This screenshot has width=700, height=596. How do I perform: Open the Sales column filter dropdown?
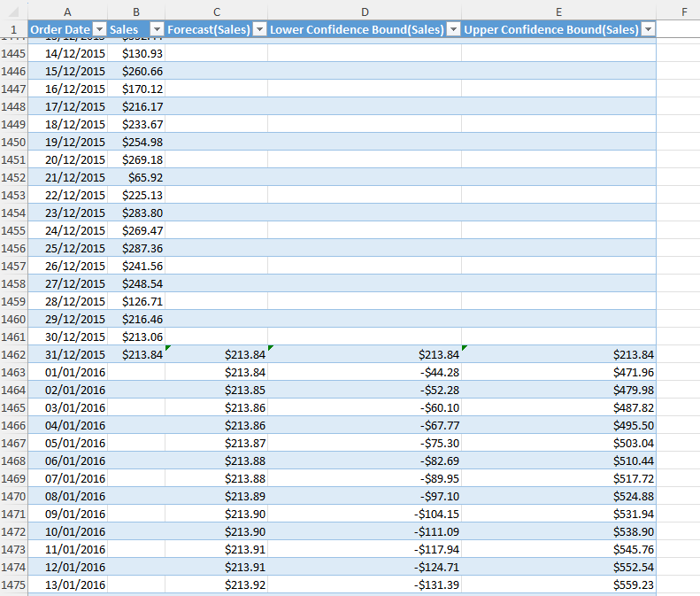point(157,29)
